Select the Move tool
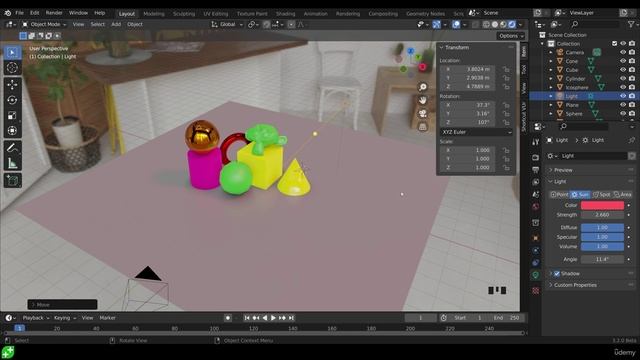The image size is (640, 360). point(12,84)
